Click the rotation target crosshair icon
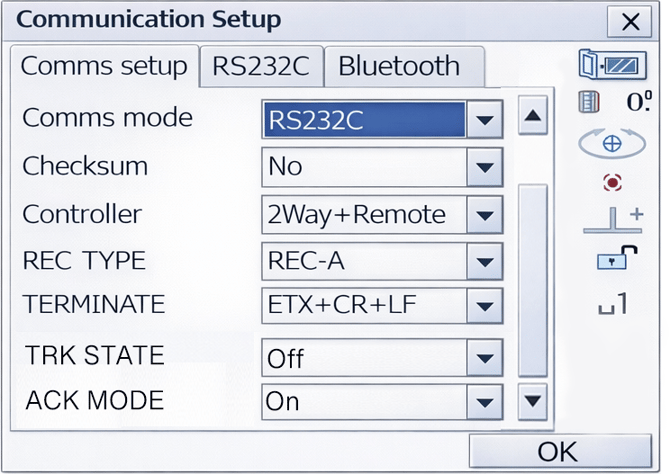 tap(612, 143)
